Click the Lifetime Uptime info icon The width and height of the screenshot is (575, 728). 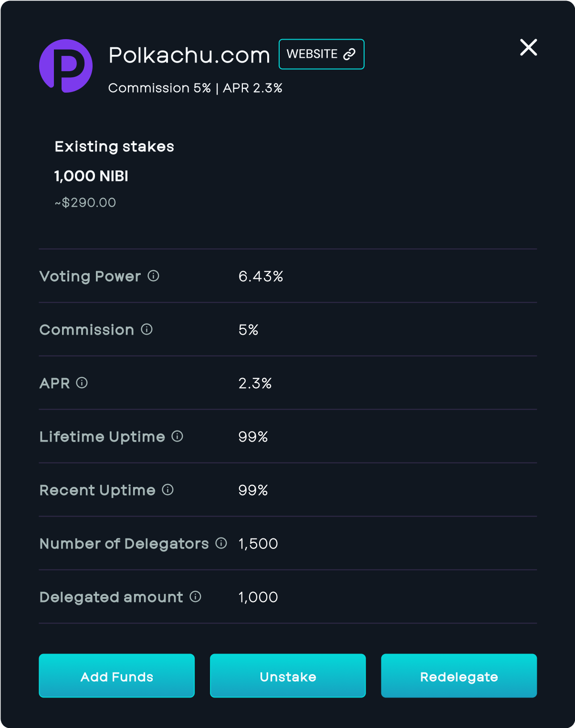(x=177, y=436)
